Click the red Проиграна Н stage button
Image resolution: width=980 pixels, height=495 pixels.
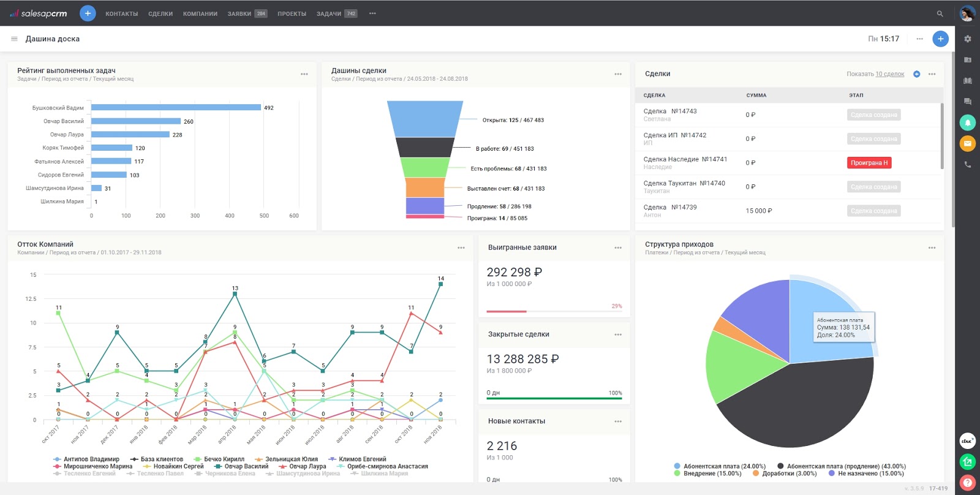point(869,163)
